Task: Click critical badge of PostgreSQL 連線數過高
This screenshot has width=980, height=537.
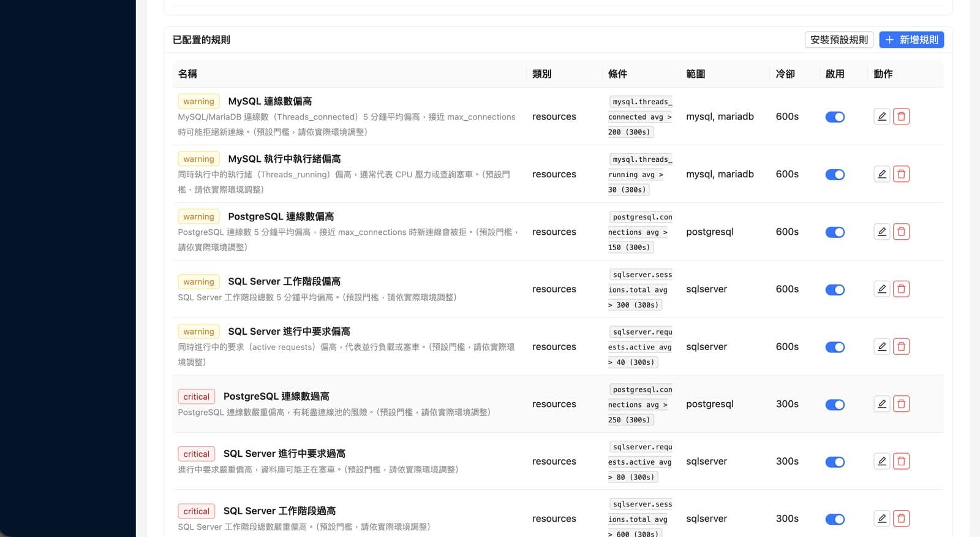Action: click(x=196, y=397)
